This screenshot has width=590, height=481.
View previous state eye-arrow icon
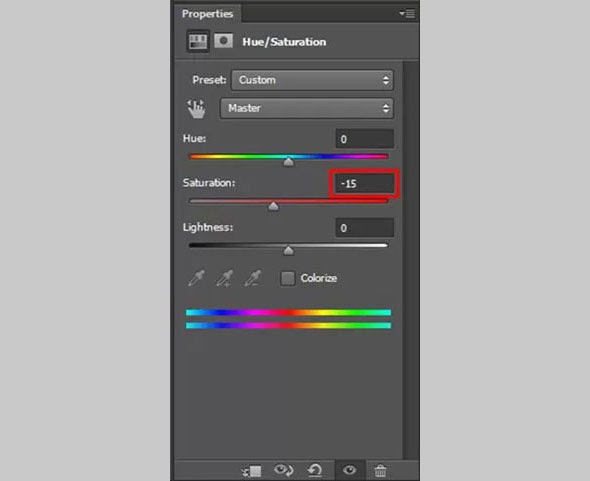(x=284, y=470)
